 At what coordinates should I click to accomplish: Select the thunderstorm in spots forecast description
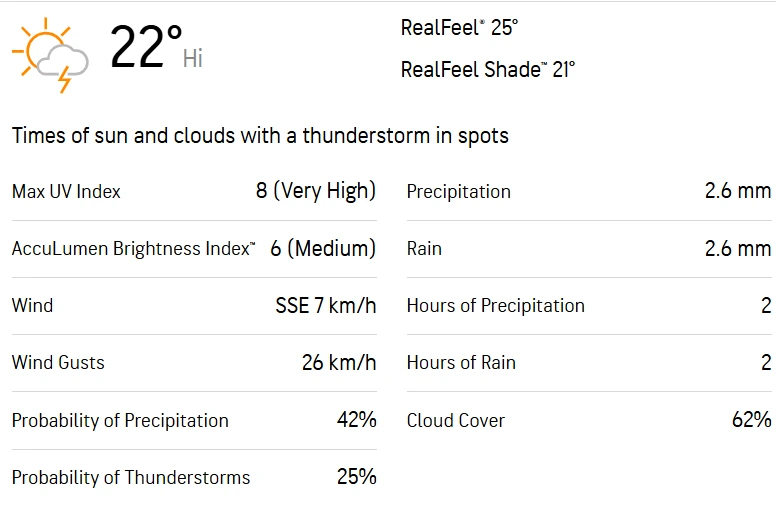pyautogui.click(x=260, y=135)
